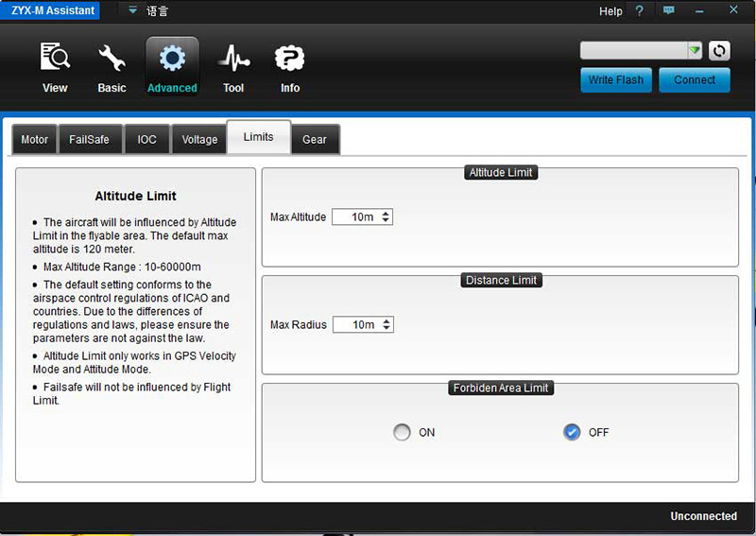Increase Max Altitude with up arrow
This screenshot has height=536, width=756.
pos(386,214)
